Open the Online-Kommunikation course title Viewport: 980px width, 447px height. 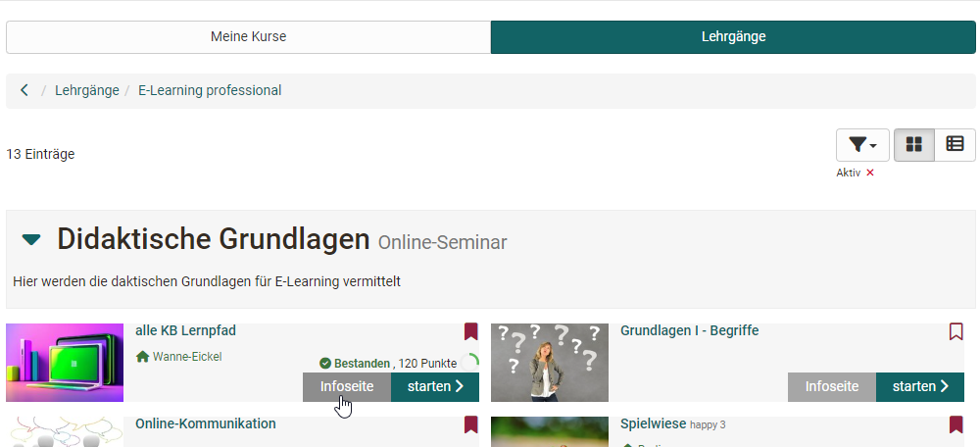tap(206, 423)
